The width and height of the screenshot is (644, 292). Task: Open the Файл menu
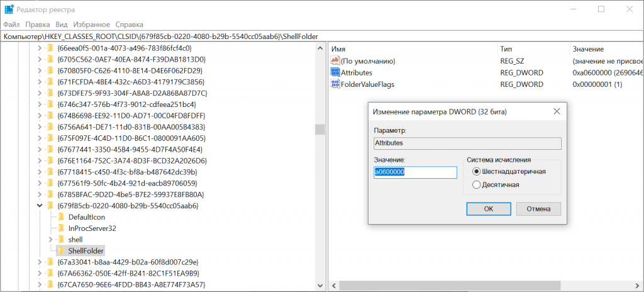(11, 24)
